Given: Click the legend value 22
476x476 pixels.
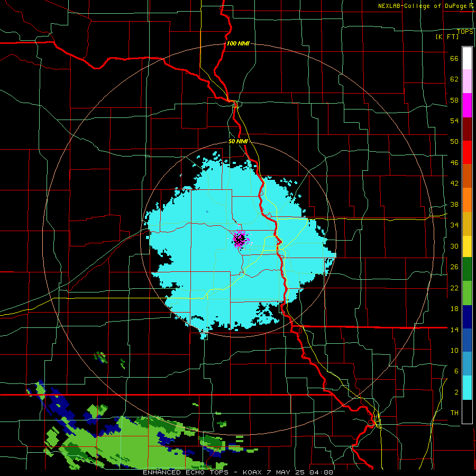Looking at the screenshot, I should (x=454, y=288).
